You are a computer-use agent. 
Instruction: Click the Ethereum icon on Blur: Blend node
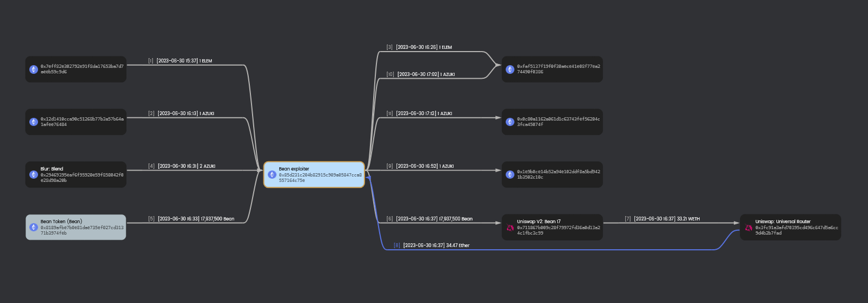(34, 174)
